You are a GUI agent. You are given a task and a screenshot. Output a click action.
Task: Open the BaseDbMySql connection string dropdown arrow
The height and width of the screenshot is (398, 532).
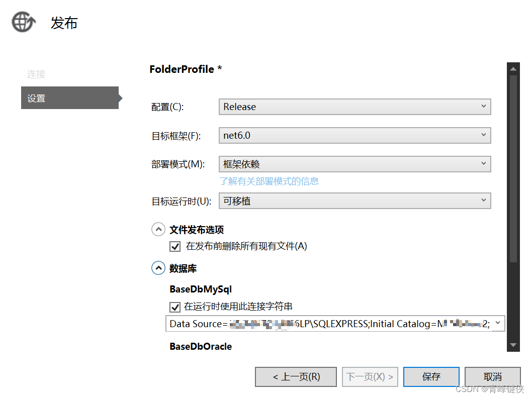point(498,323)
